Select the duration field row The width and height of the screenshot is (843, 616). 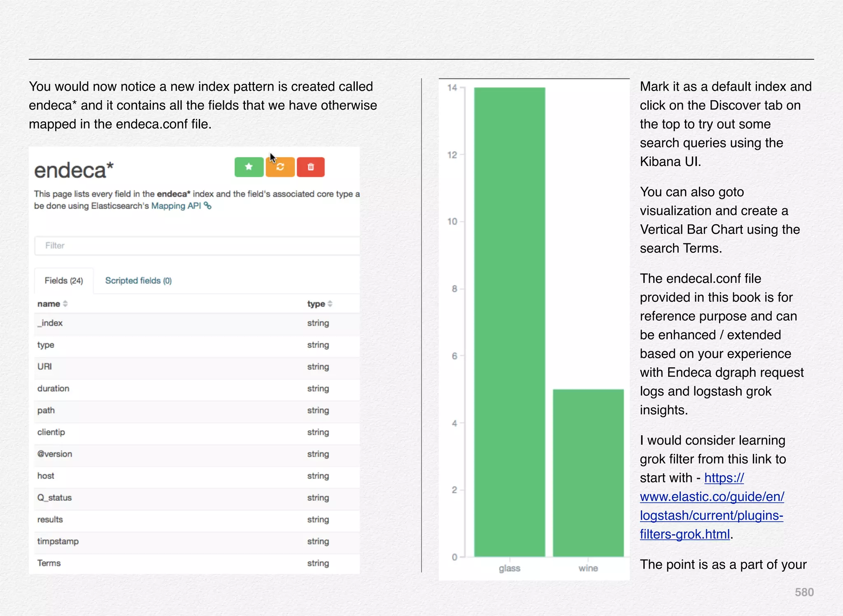(x=197, y=389)
